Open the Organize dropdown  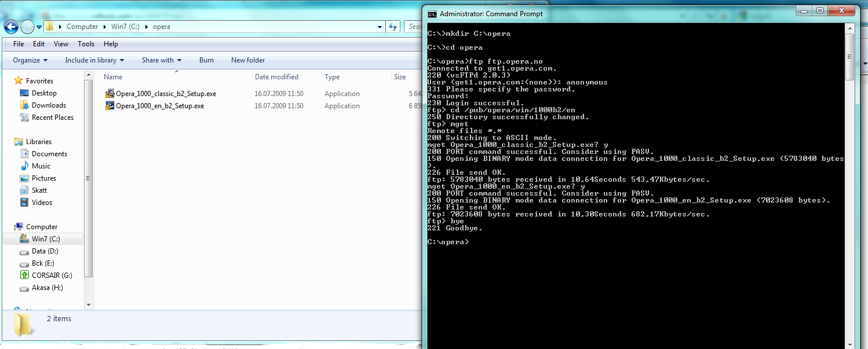point(30,60)
